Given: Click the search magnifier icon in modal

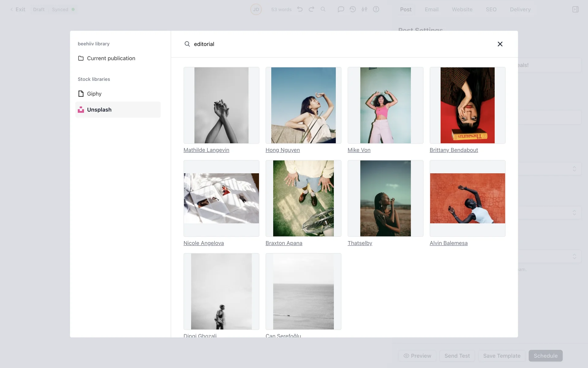Looking at the screenshot, I should tap(187, 44).
